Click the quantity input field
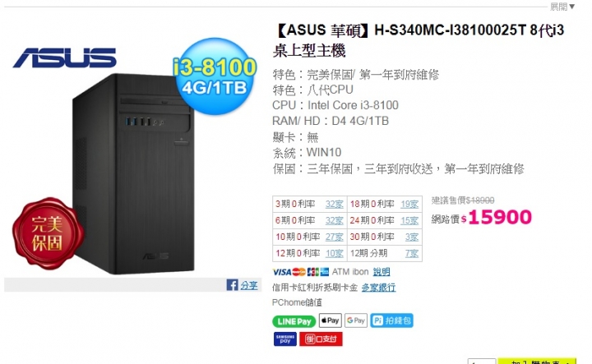 (x=481, y=362)
